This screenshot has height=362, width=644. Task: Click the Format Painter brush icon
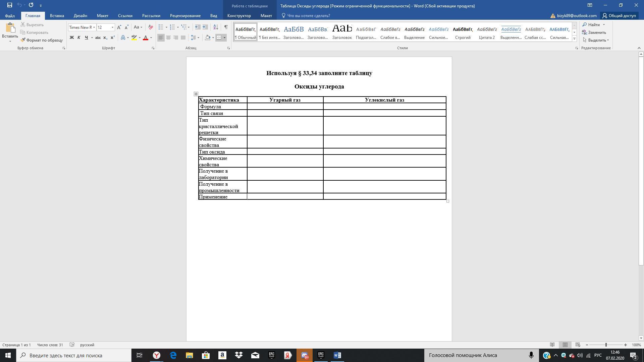point(23,40)
